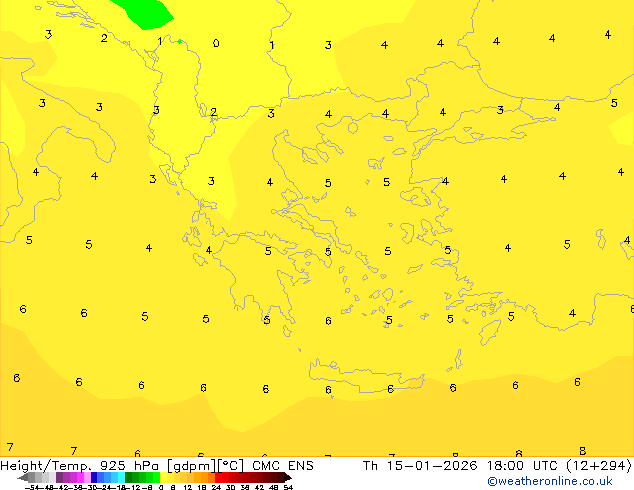
Task: Click the grey swatch in the temperature legend
Action: point(32,477)
